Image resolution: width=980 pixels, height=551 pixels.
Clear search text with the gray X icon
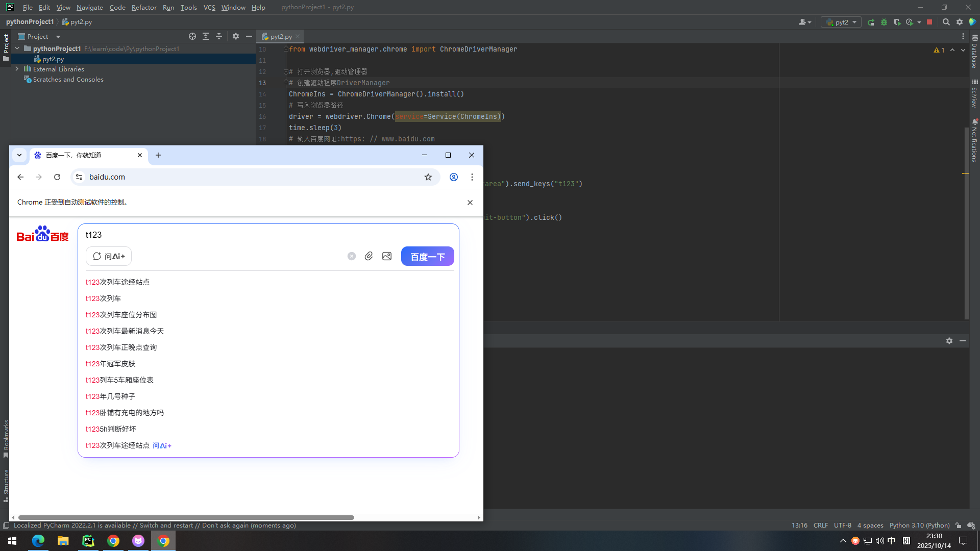coord(352,256)
